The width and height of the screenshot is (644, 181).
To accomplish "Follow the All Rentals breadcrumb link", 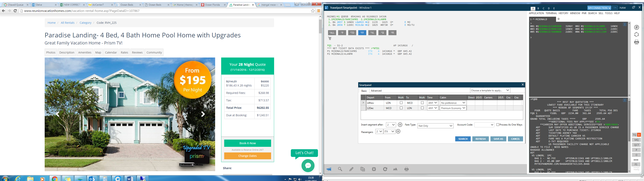I will click(67, 23).
